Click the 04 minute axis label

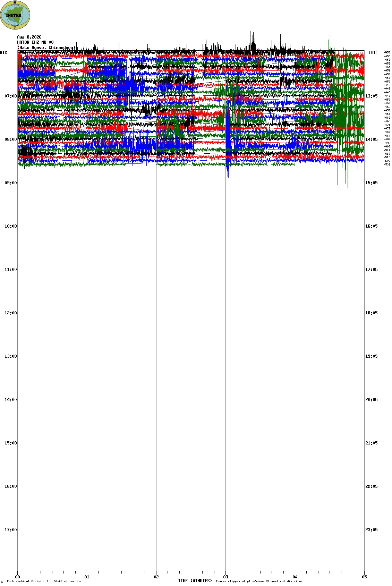point(295,577)
